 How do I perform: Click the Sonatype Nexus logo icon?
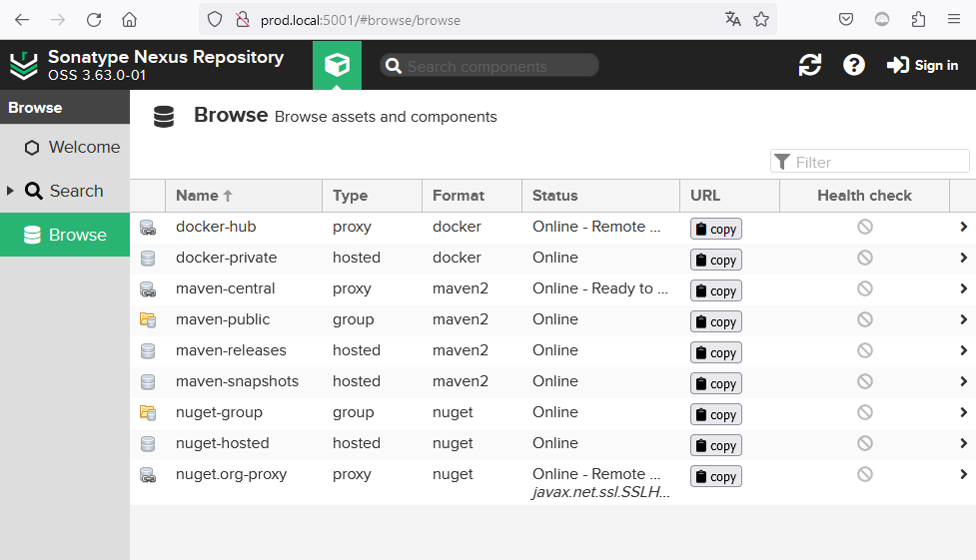pos(24,65)
